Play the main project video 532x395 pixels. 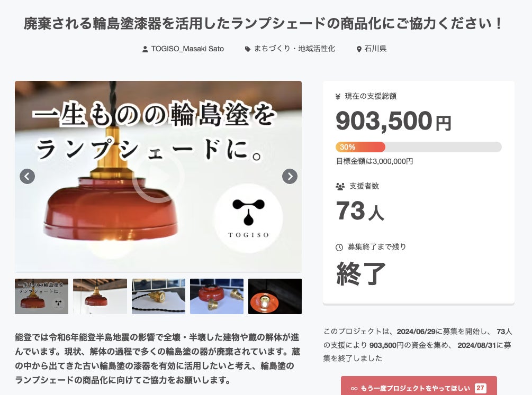tap(158, 177)
